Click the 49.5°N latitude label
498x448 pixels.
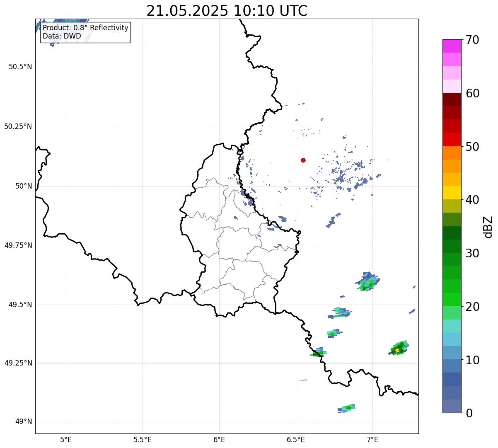(x=20, y=305)
